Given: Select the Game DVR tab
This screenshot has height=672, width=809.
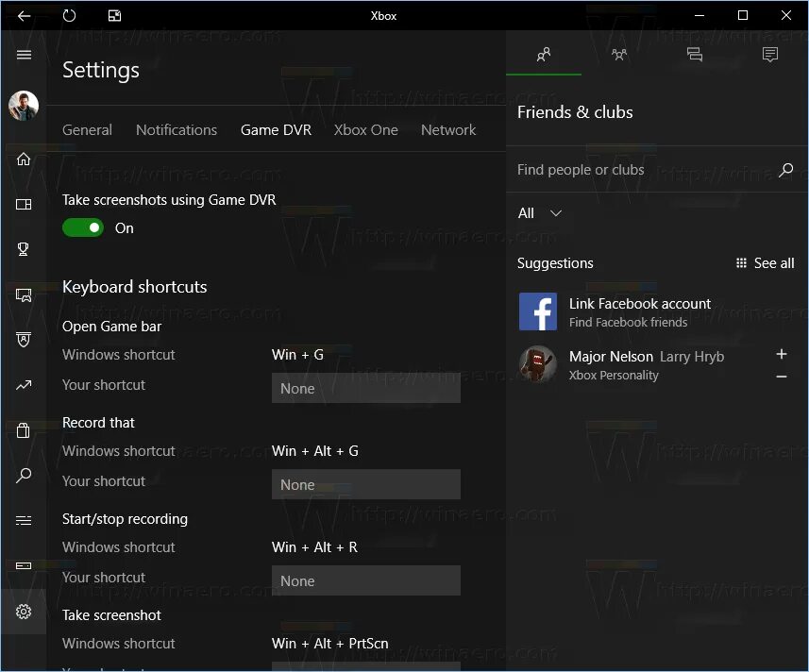Looking at the screenshot, I should pyautogui.click(x=276, y=130).
